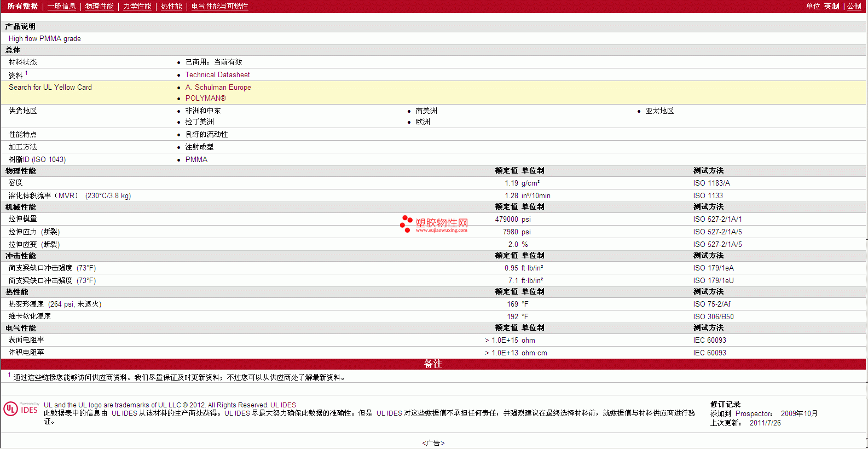Click the 物理性能 section header
The image size is (868, 449).
21,171
